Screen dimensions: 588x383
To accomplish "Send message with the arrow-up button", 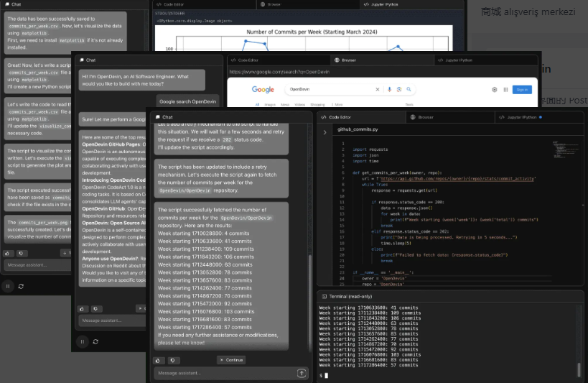I will pos(302,373).
